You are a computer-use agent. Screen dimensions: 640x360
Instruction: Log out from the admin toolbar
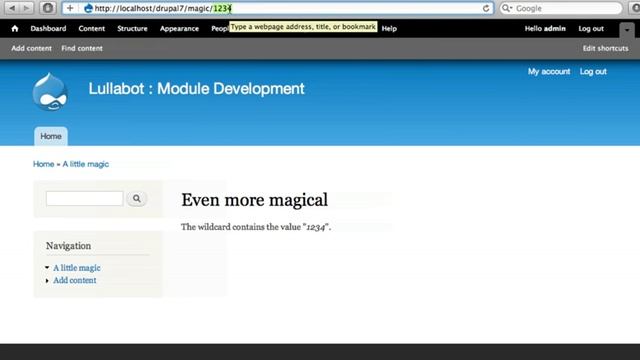click(x=591, y=29)
